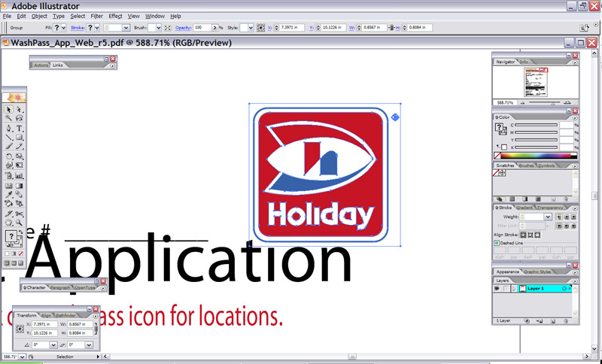The image size is (602, 364).
Task: Select the Free Transform tool
Action: click(19, 165)
